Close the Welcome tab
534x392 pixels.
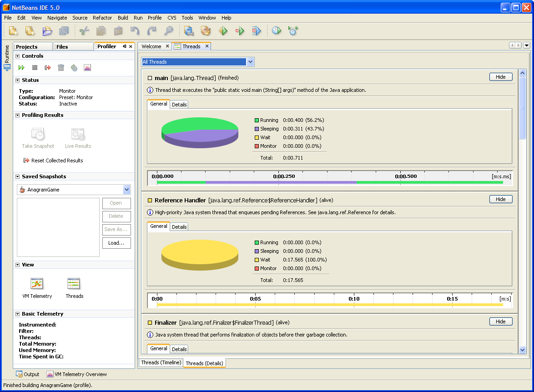[x=167, y=46]
